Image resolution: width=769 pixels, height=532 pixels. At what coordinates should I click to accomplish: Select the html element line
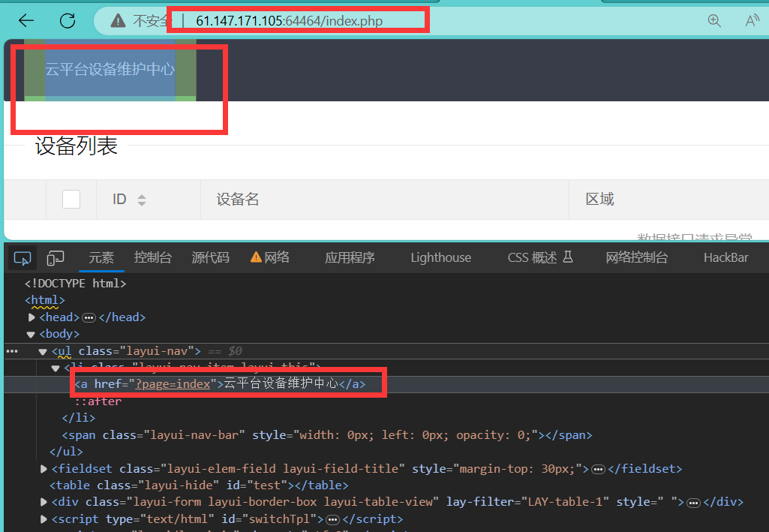coord(44,300)
